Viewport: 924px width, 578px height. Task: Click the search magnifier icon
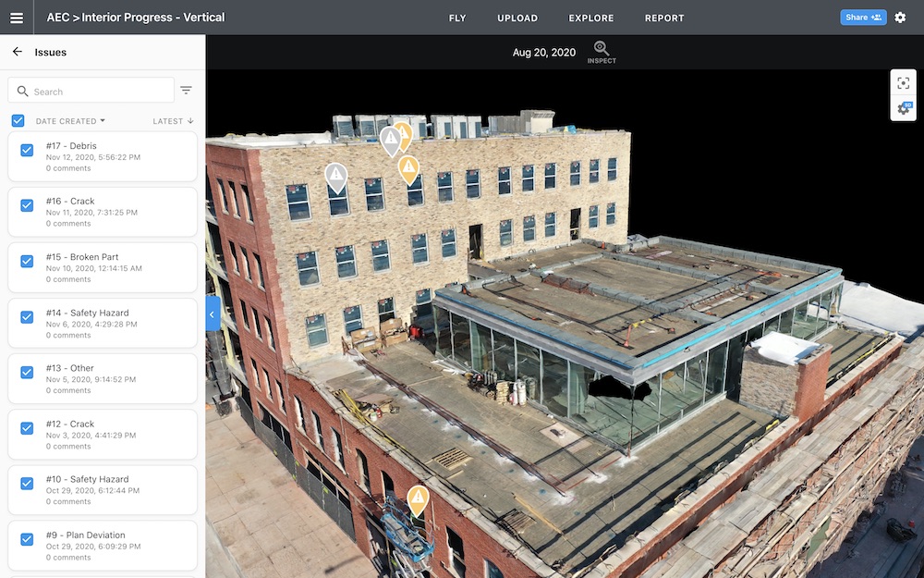click(x=22, y=92)
